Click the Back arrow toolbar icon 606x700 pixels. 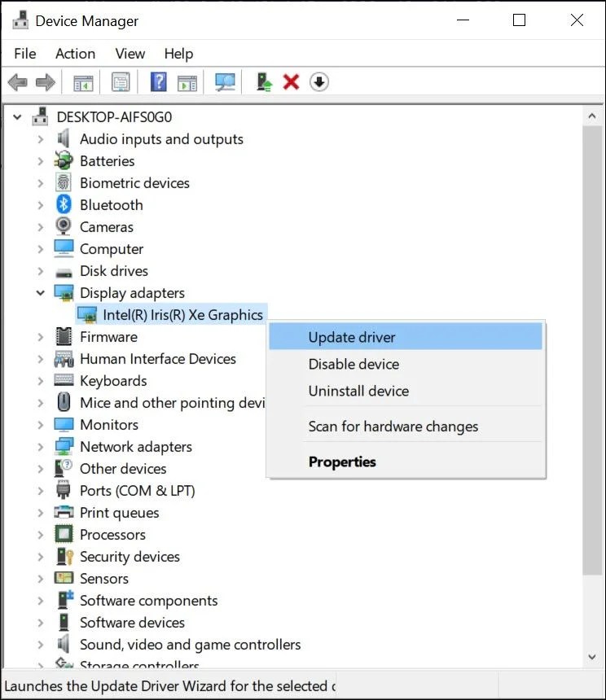click(18, 82)
